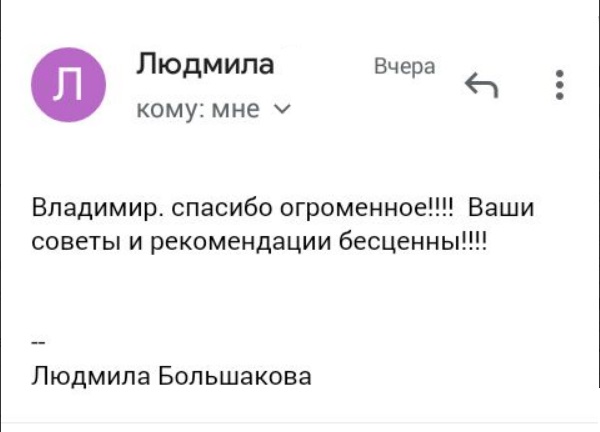Open the three-dot more options menu
The width and height of the screenshot is (600, 432).
(x=560, y=84)
